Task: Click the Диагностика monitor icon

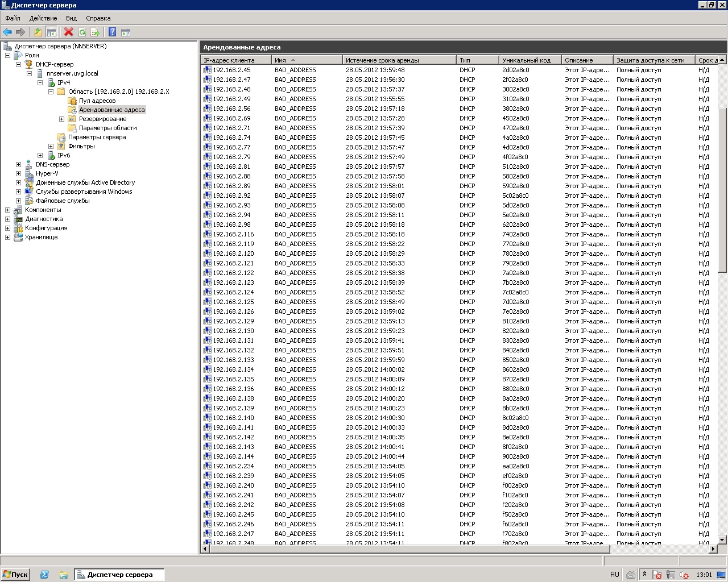Action: [x=18, y=219]
